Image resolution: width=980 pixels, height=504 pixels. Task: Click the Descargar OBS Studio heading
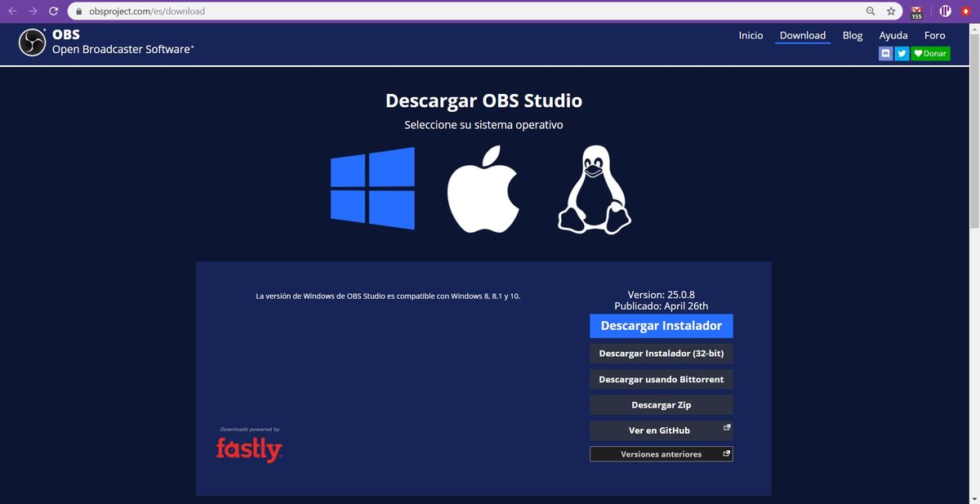483,101
